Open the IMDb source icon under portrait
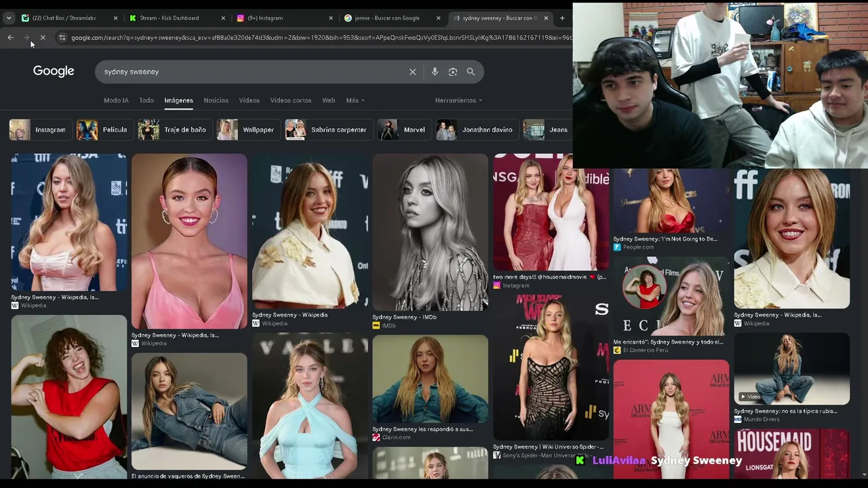The height and width of the screenshot is (488, 868). 376,326
